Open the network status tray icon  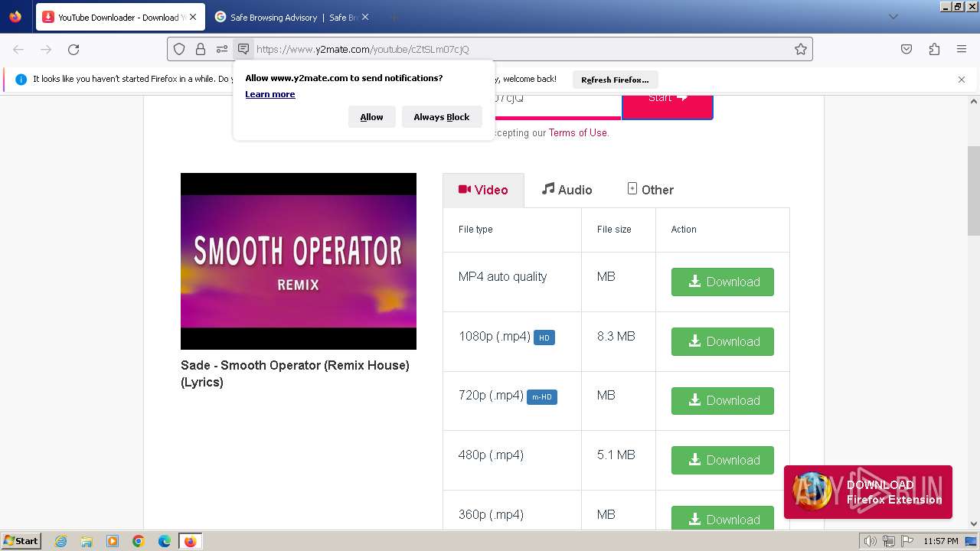pyautogui.click(x=888, y=541)
